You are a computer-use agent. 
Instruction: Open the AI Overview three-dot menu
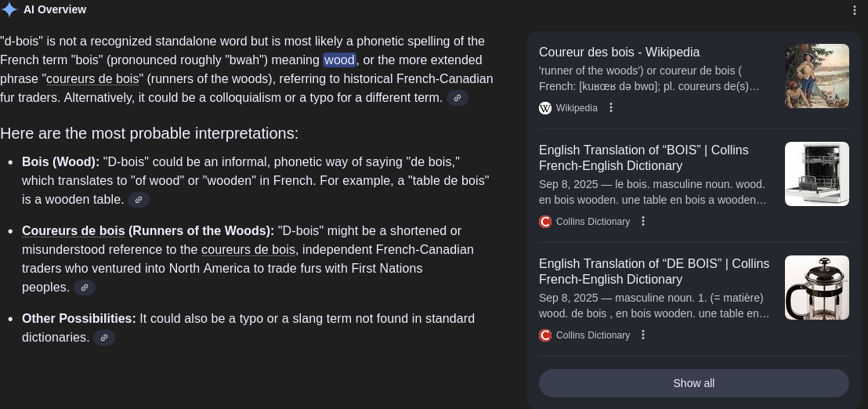(x=855, y=10)
